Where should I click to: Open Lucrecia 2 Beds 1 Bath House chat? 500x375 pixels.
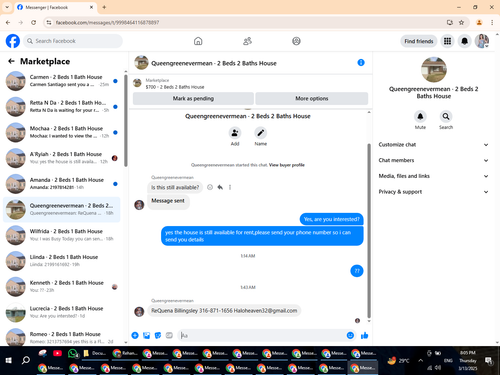62,312
